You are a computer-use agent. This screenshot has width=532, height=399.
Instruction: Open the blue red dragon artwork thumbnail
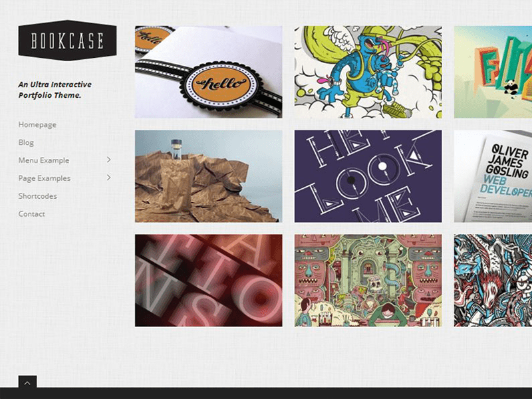(x=493, y=281)
